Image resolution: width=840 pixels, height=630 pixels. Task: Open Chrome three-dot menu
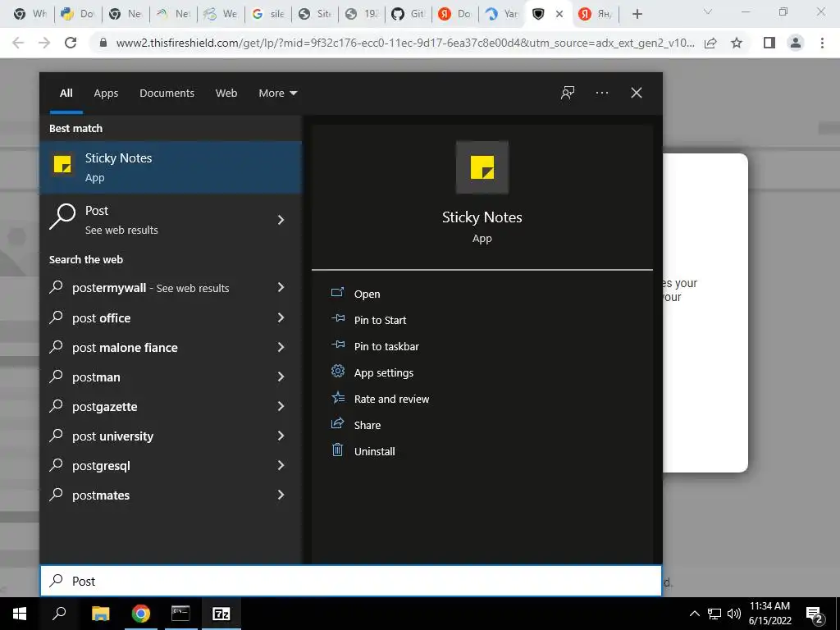tap(822, 43)
